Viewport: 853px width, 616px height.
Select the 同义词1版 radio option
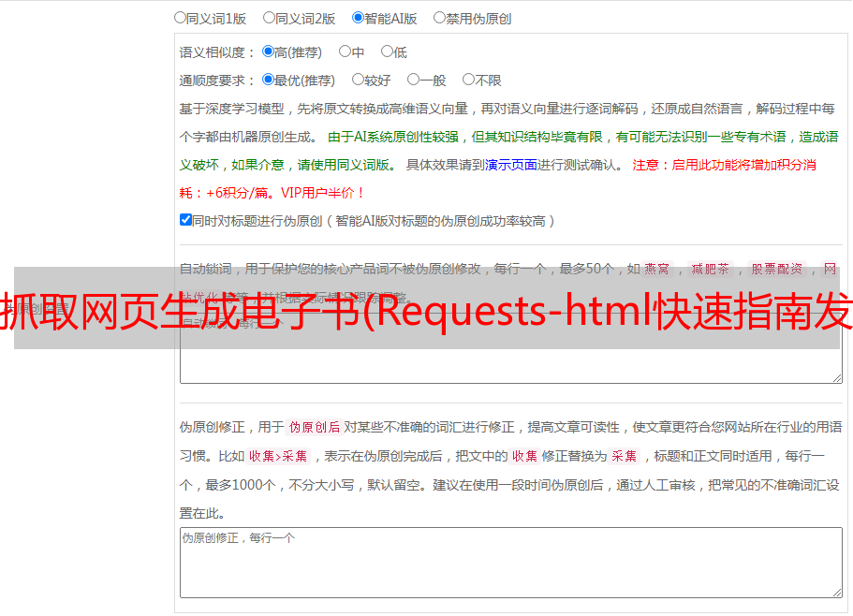tap(180, 18)
